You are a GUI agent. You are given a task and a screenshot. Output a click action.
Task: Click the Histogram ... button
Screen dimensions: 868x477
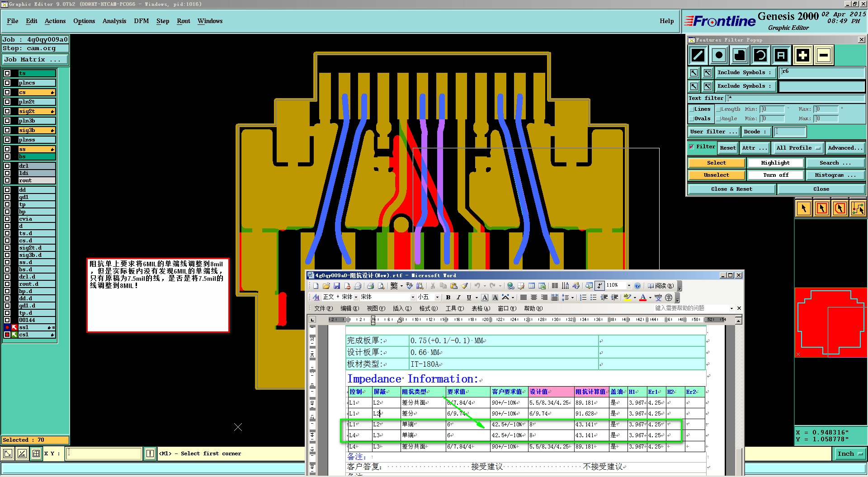coord(835,175)
